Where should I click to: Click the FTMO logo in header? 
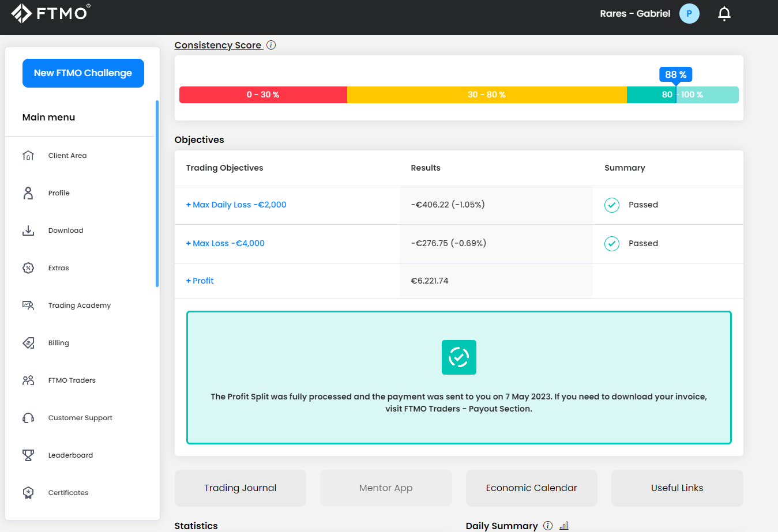[51, 13]
